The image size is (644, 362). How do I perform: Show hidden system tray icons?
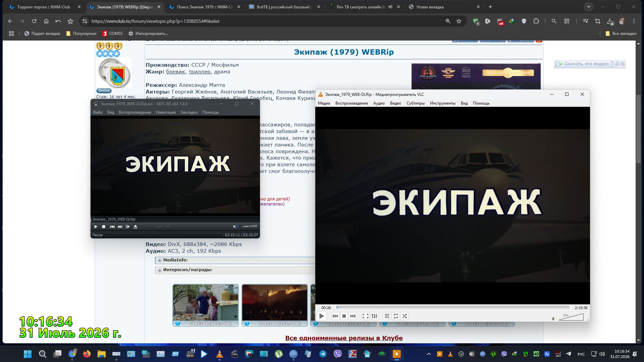point(429,354)
